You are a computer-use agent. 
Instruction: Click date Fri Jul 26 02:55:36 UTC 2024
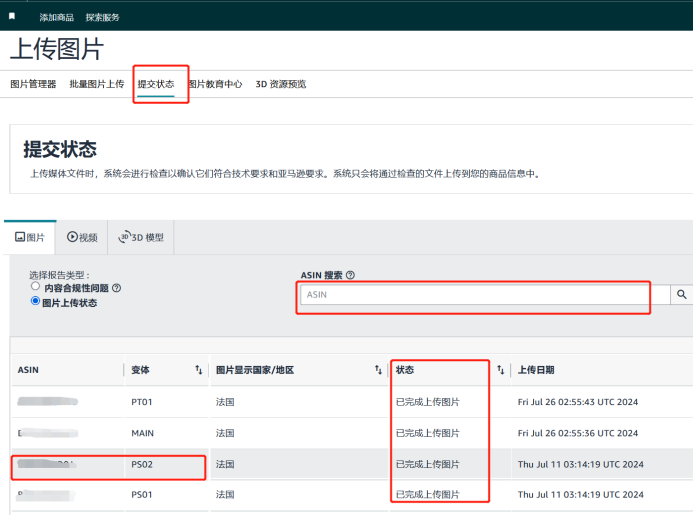pyautogui.click(x=578, y=433)
